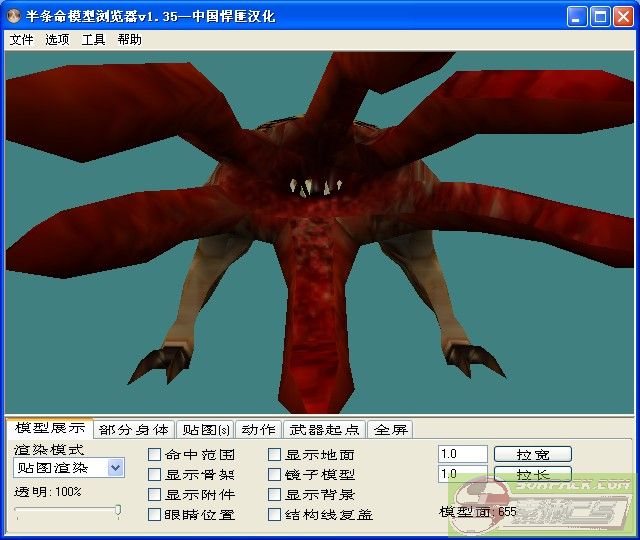
Task: Select the 动作 tab
Action: (x=259, y=429)
